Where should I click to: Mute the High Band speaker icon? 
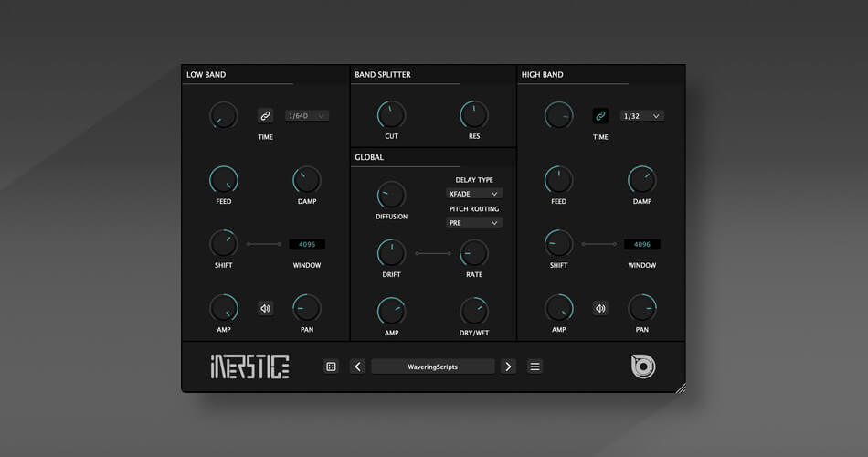point(600,308)
